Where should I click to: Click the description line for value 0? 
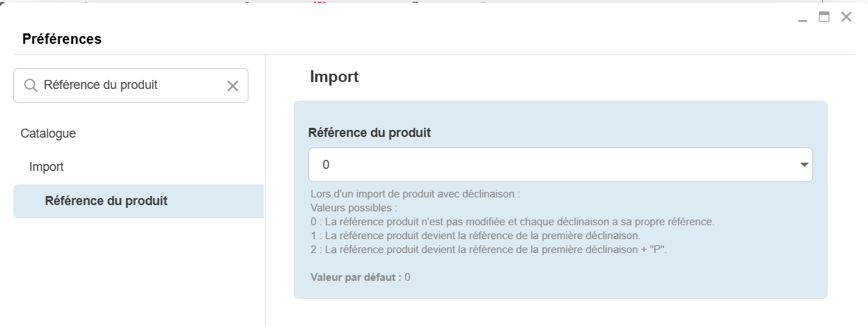click(512, 222)
